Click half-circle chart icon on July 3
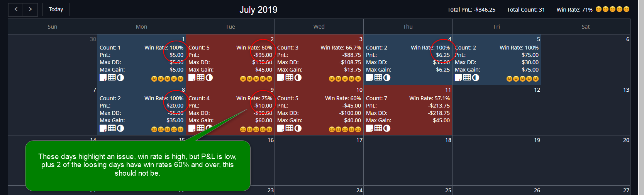644x195 pixels. pos(298,77)
